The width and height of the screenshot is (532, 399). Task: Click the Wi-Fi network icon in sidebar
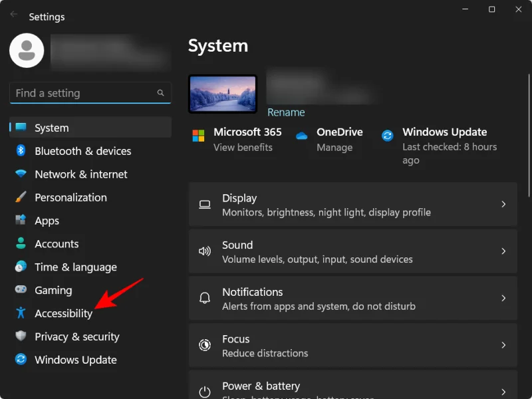pyautogui.click(x=21, y=174)
